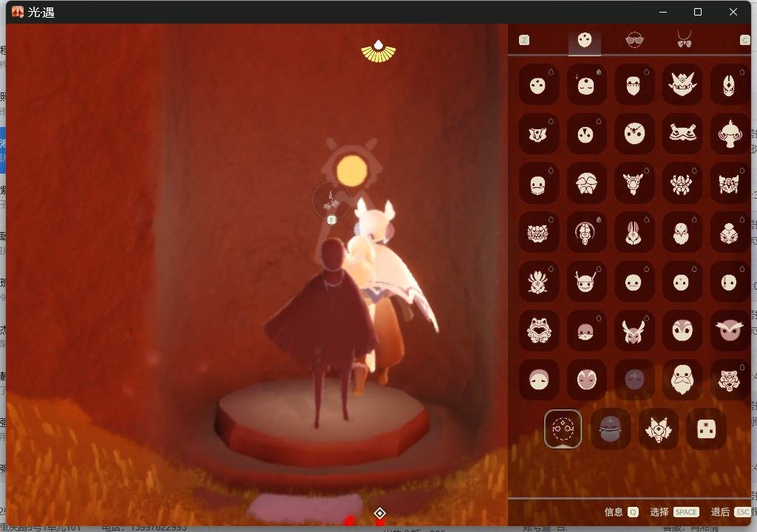Viewport: 757px width, 532px height.
Task: Choose the dashed-outline no-mask option
Action: tap(563, 429)
